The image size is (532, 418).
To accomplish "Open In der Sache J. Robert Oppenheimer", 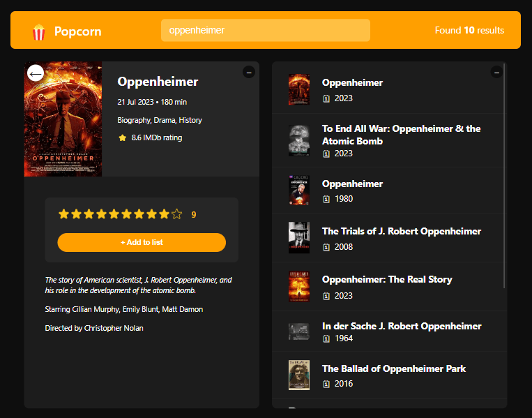I will tap(388, 331).
